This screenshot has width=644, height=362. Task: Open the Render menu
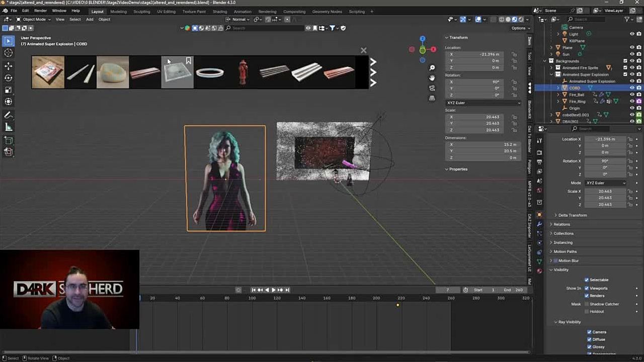40,11
